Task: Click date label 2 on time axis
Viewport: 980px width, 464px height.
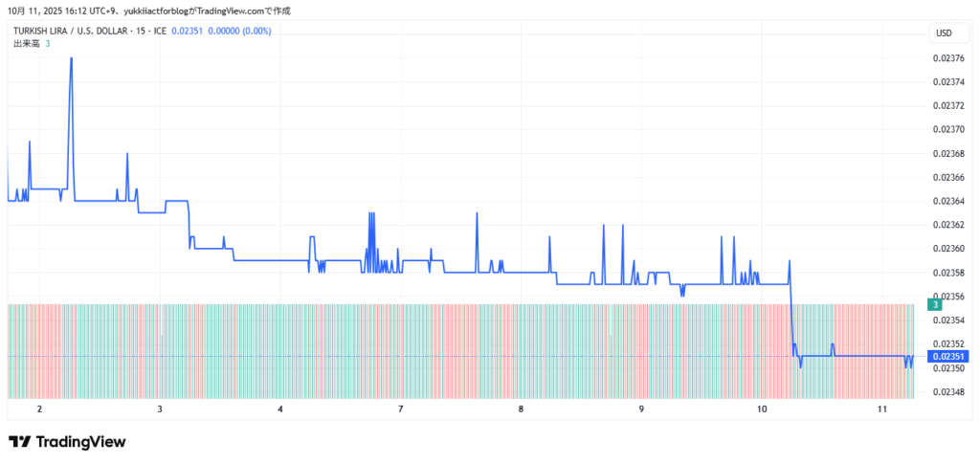Action: (x=39, y=409)
